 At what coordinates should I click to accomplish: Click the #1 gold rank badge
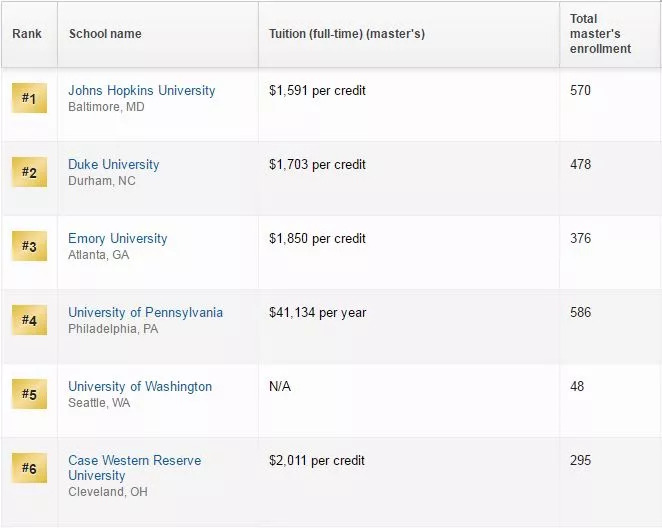tap(29, 98)
